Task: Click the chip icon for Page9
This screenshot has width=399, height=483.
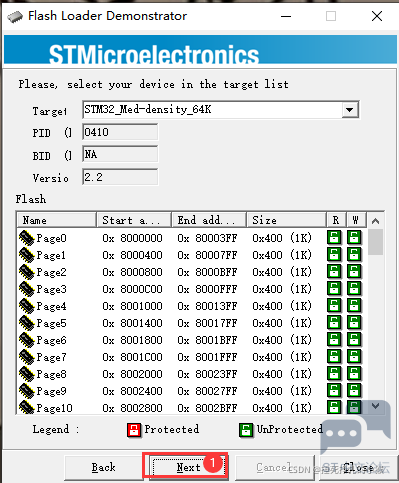Action: pyautogui.click(x=26, y=391)
